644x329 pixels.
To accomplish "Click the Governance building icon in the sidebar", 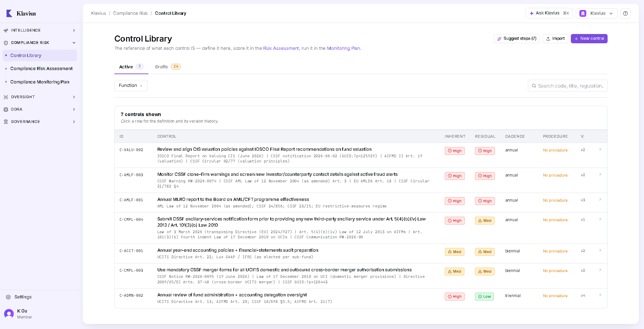I will coord(6,122).
